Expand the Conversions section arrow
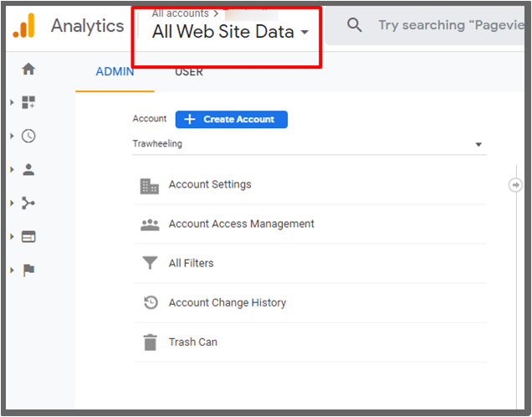The height and width of the screenshot is (417, 532). coord(12,270)
